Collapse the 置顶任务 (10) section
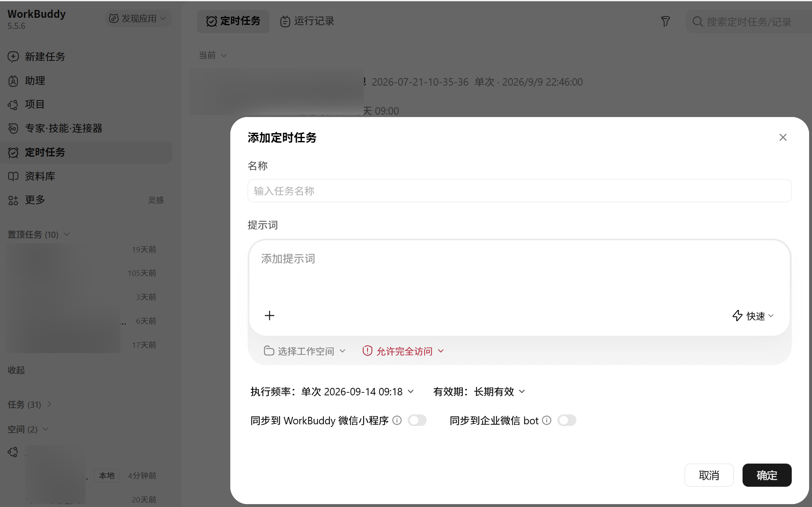 pos(39,234)
